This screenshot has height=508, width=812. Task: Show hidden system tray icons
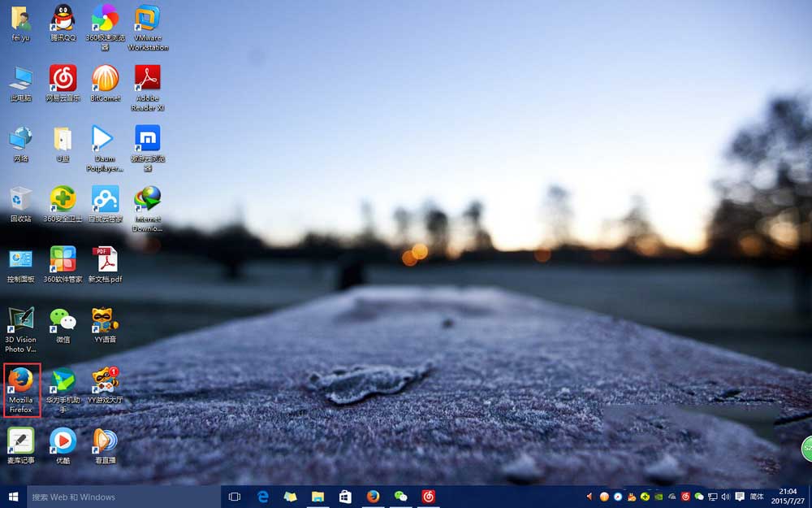pyautogui.click(x=590, y=497)
